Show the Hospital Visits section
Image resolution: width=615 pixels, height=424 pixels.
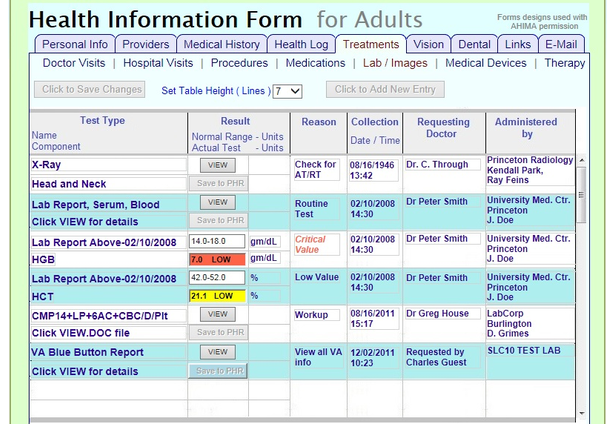pyautogui.click(x=158, y=63)
